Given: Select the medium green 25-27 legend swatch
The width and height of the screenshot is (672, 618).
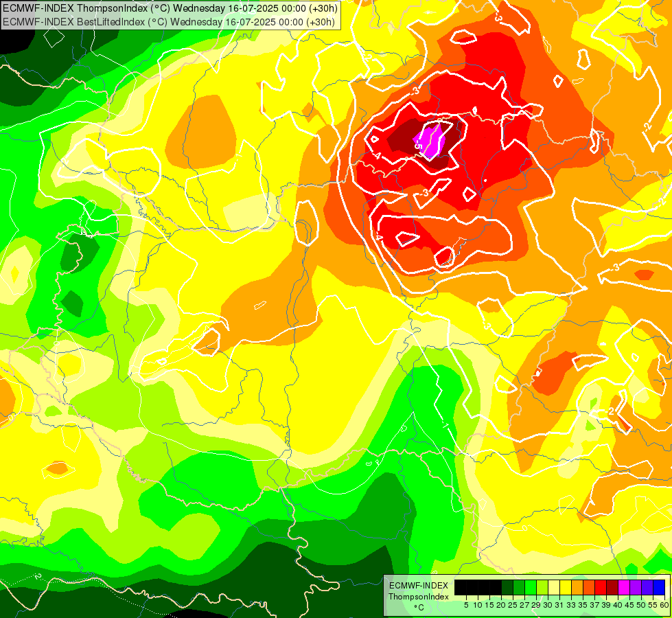Looking at the screenshot, I should 519,587.
